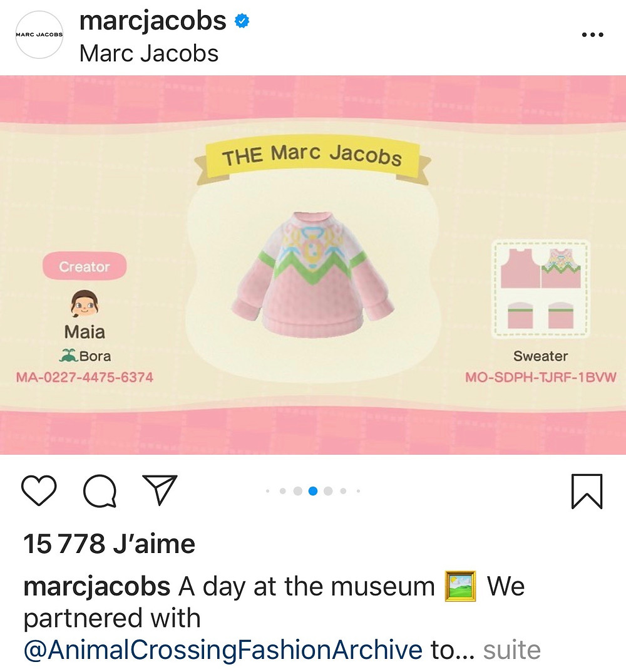Click the sweater pattern layout thumbnail
Screen dimensions: 626x672
click(540, 289)
